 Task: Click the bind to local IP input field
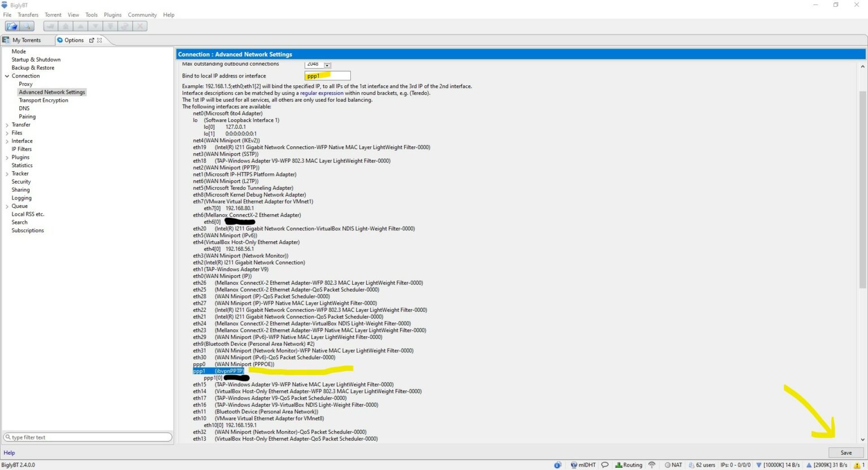click(x=328, y=76)
